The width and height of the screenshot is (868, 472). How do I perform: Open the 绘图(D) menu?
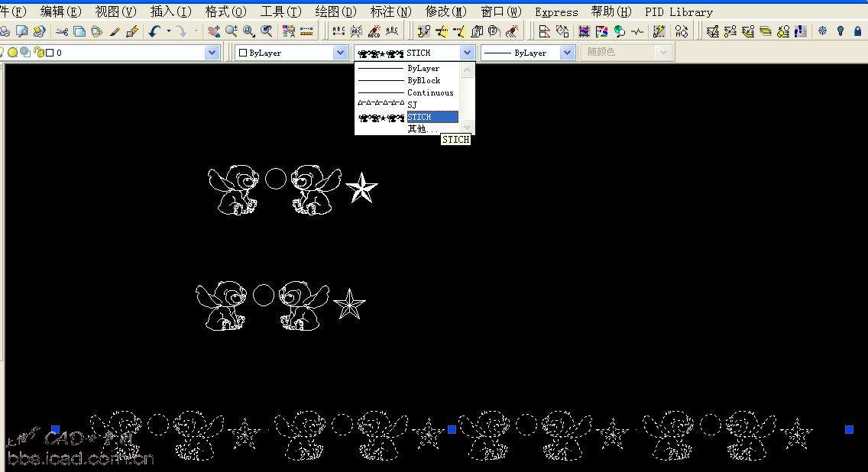(335, 11)
